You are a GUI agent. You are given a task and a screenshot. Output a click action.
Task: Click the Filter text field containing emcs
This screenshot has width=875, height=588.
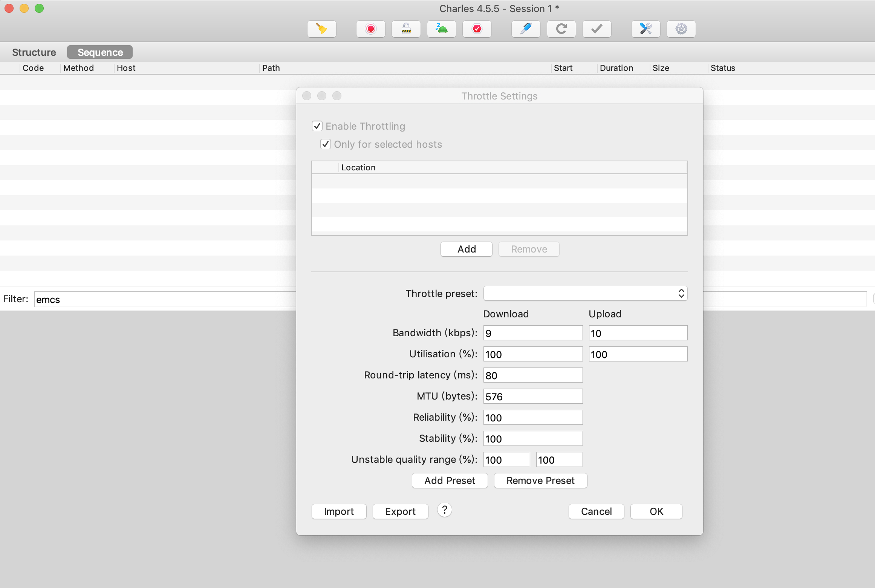tap(166, 299)
